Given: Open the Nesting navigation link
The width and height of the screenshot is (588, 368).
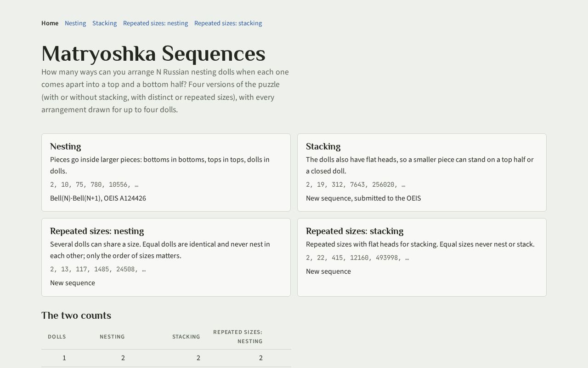Looking at the screenshot, I should pos(75,23).
